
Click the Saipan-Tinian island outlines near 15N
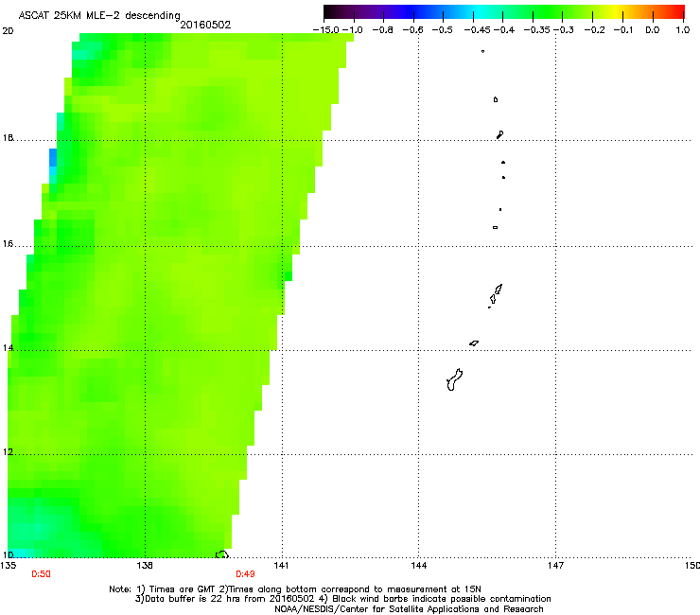[496, 295]
